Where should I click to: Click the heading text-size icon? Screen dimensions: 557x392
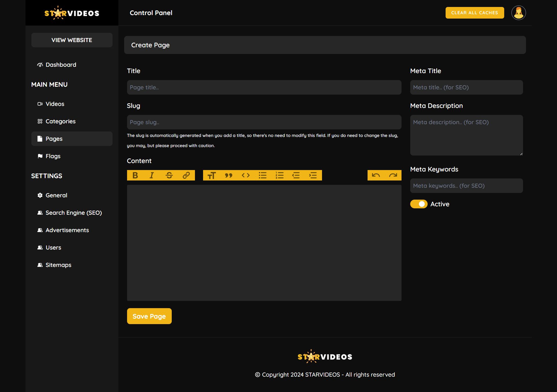pyautogui.click(x=212, y=175)
